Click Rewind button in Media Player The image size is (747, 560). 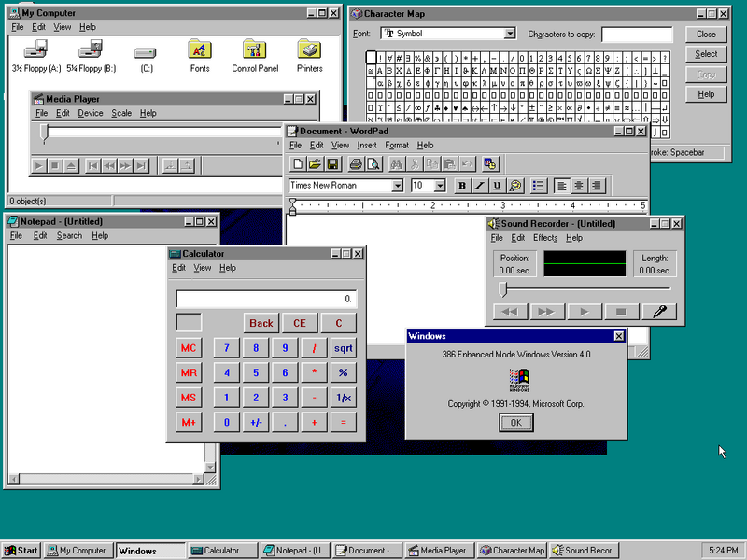click(x=109, y=166)
